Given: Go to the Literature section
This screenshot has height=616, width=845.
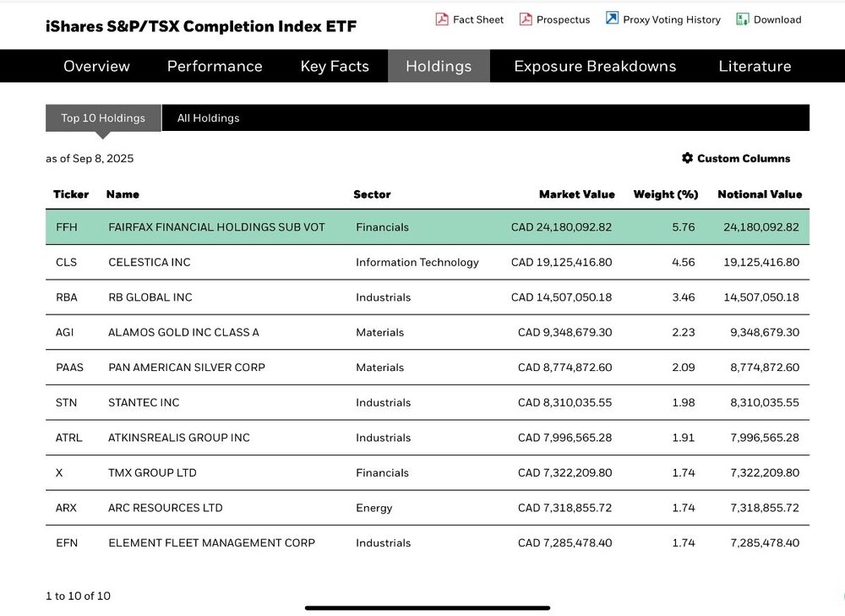Looking at the screenshot, I should click(x=755, y=66).
